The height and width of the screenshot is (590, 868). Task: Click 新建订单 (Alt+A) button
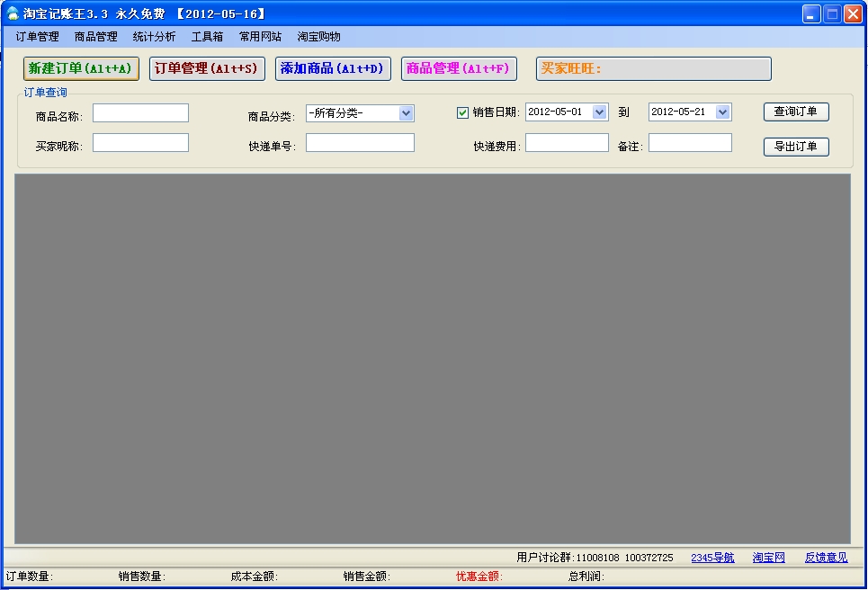pyautogui.click(x=81, y=68)
